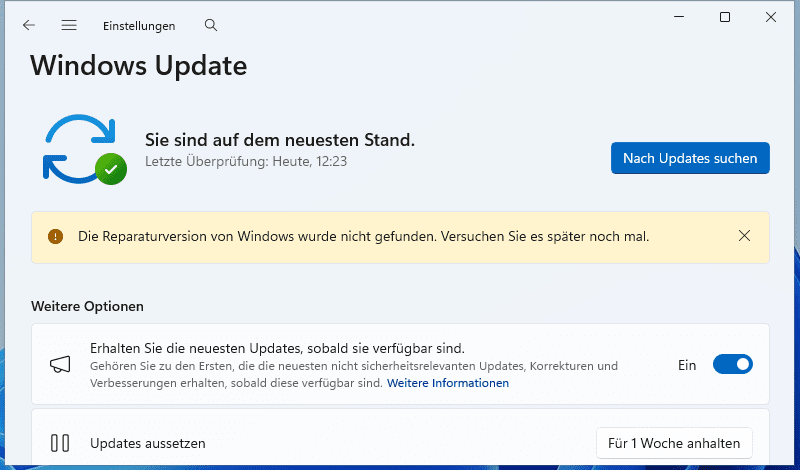Dismiss the repair version warning banner
This screenshot has width=800, height=470.
point(744,237)
